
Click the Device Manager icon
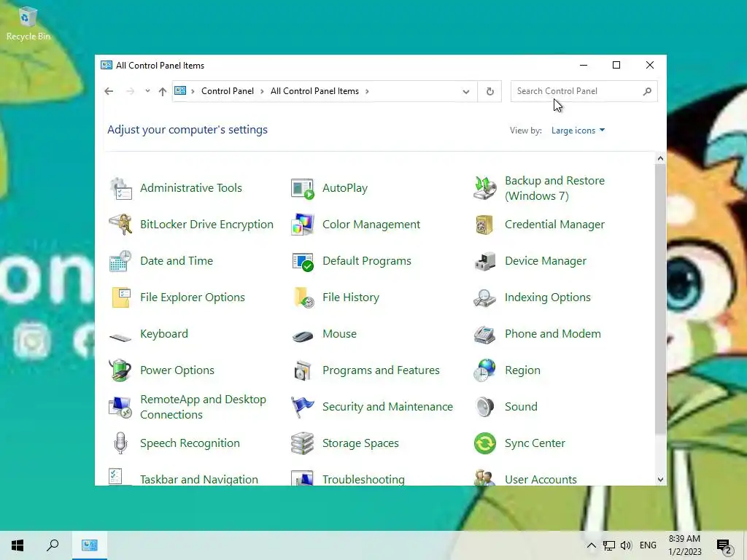(485, 261)
